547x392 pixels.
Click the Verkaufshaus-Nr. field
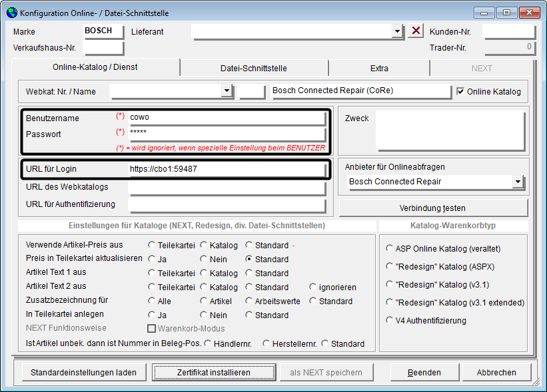point(103,48)
